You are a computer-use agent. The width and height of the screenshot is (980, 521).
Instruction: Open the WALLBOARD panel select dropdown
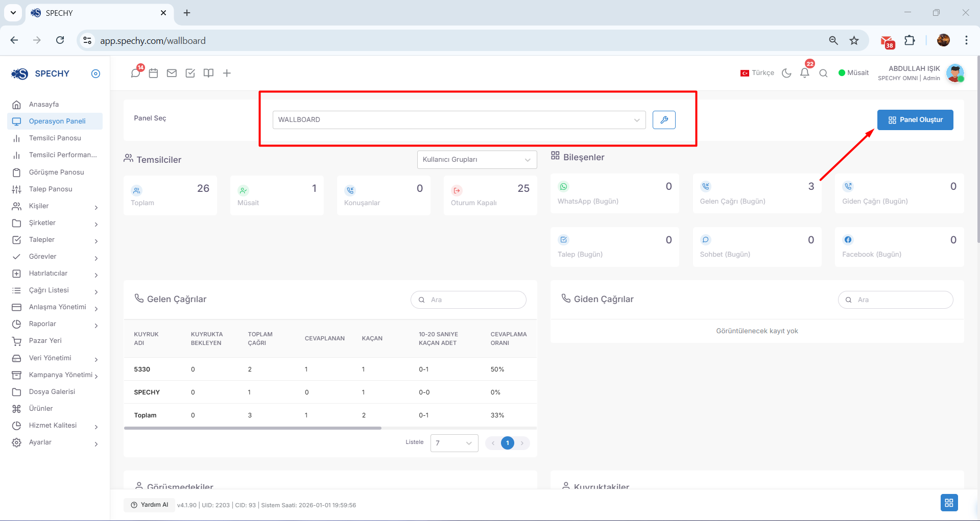pyautogui.click(x=459, y=120)
